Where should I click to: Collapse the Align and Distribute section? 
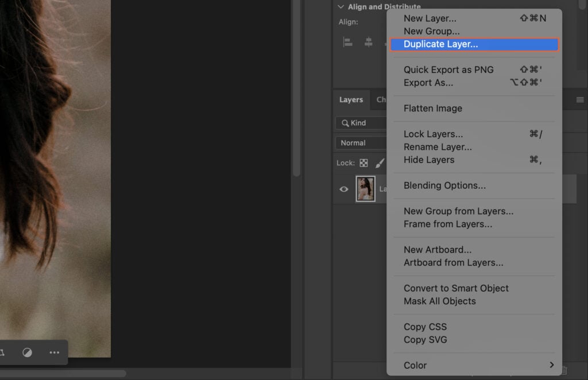click(341, 6)
